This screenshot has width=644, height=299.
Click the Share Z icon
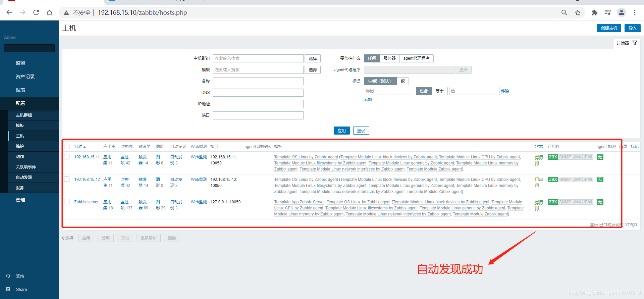8,289
